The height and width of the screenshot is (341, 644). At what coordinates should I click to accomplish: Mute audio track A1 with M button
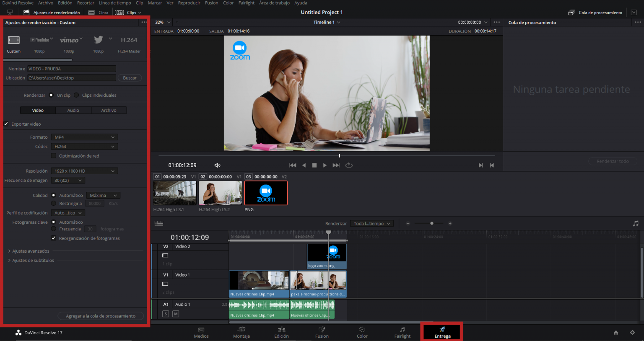pyautogui.click(x=176, y=314)
